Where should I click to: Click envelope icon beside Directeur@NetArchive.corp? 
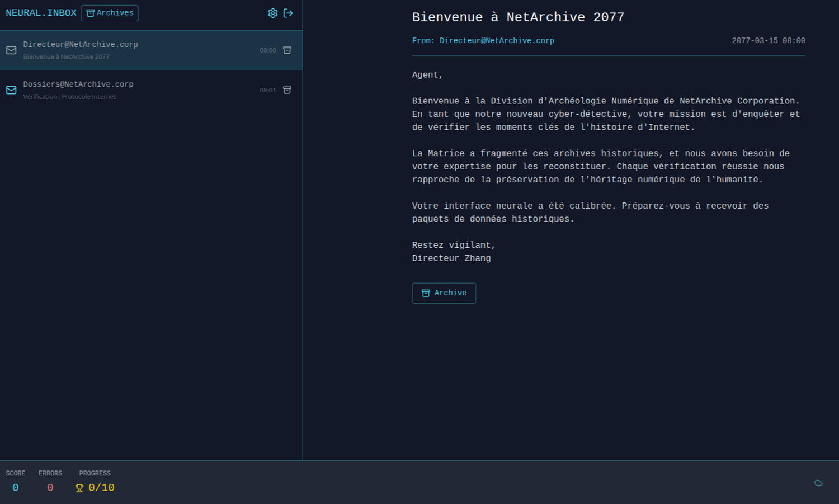coord(11,50)
